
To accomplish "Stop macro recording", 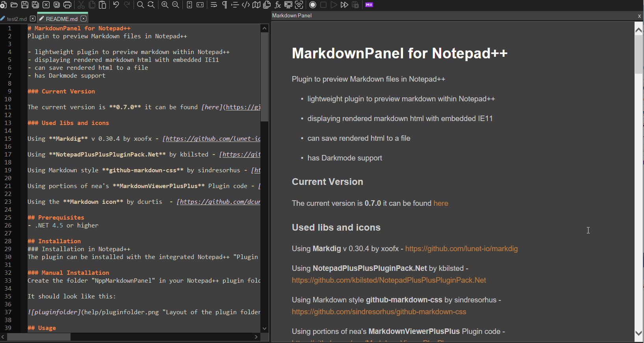I will click(323, 5).
